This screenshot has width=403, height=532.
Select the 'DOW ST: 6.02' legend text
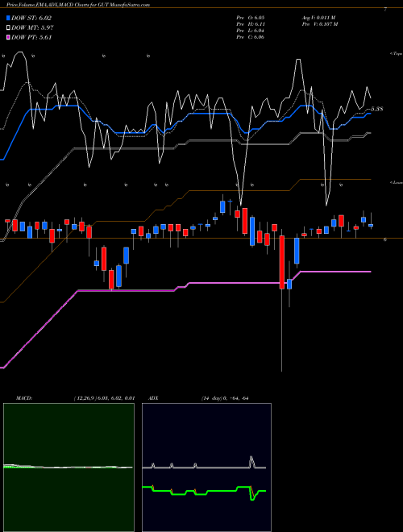31,19
